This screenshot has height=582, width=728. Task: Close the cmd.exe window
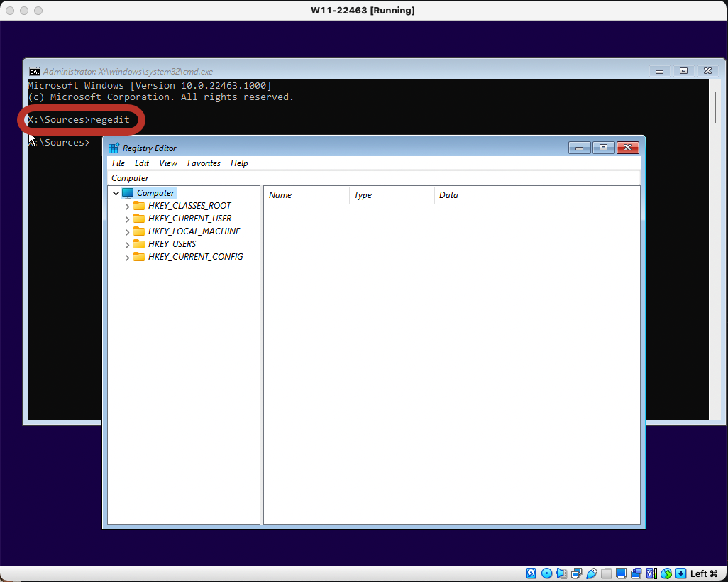(707, 71)
